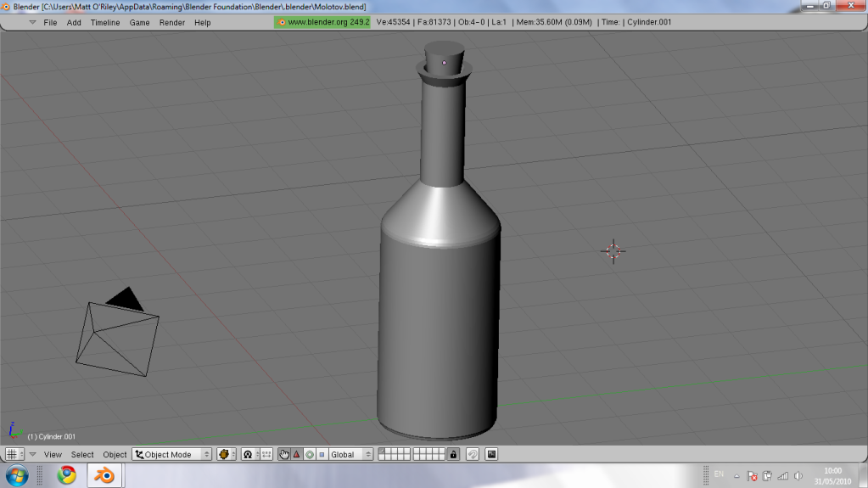The image size is (868, 488).
Task: Launch Google Chrome from taskbar
Action: [x=67, y=475]
